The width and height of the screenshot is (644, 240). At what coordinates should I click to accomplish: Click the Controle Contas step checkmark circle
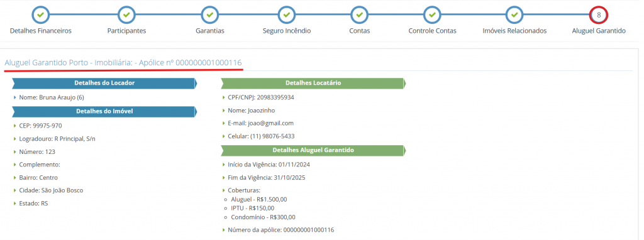click(432, 15)
